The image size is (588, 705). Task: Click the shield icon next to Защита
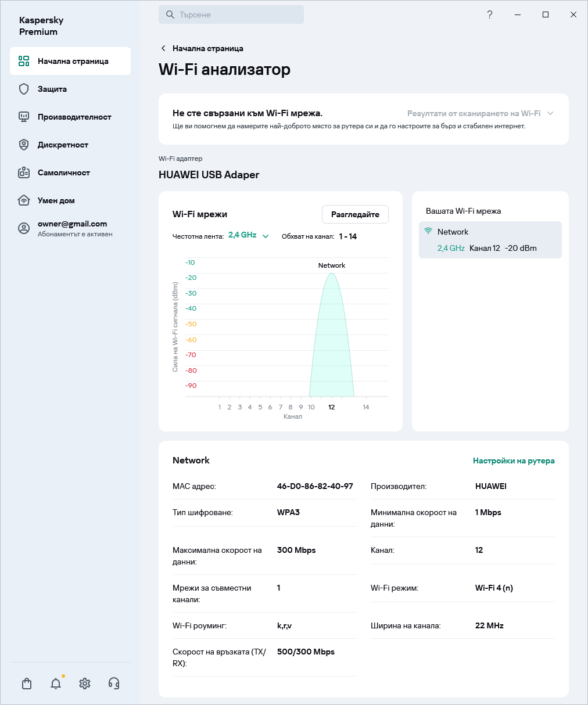click(x=24, y=89)
